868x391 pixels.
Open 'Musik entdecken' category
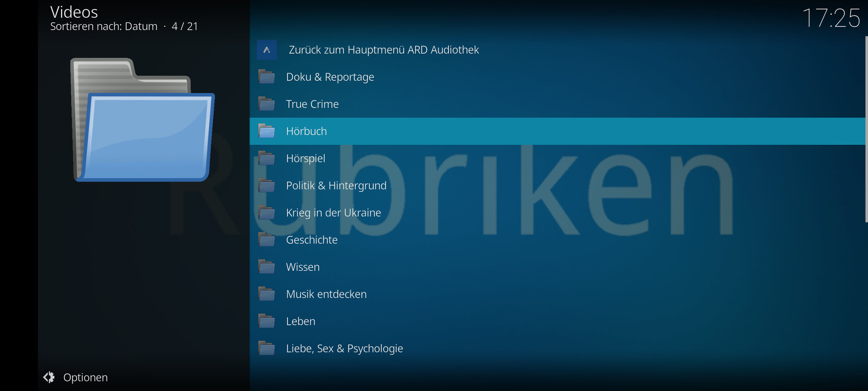click(x=557, y=294)
